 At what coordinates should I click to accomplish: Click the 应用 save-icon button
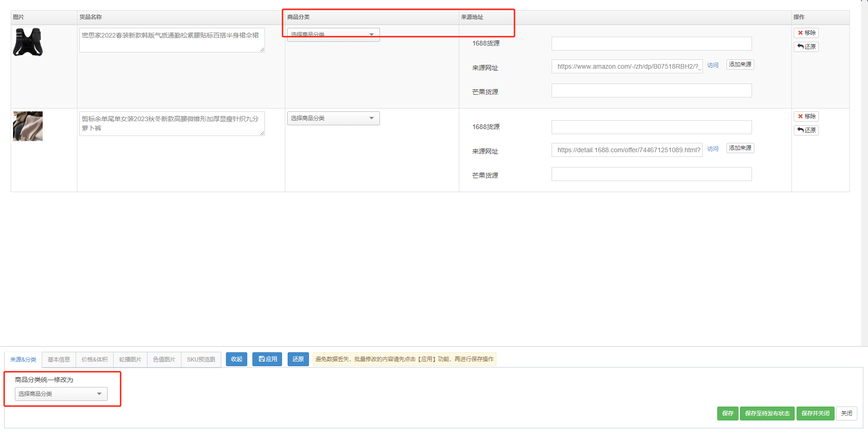[x=267, y=359]
